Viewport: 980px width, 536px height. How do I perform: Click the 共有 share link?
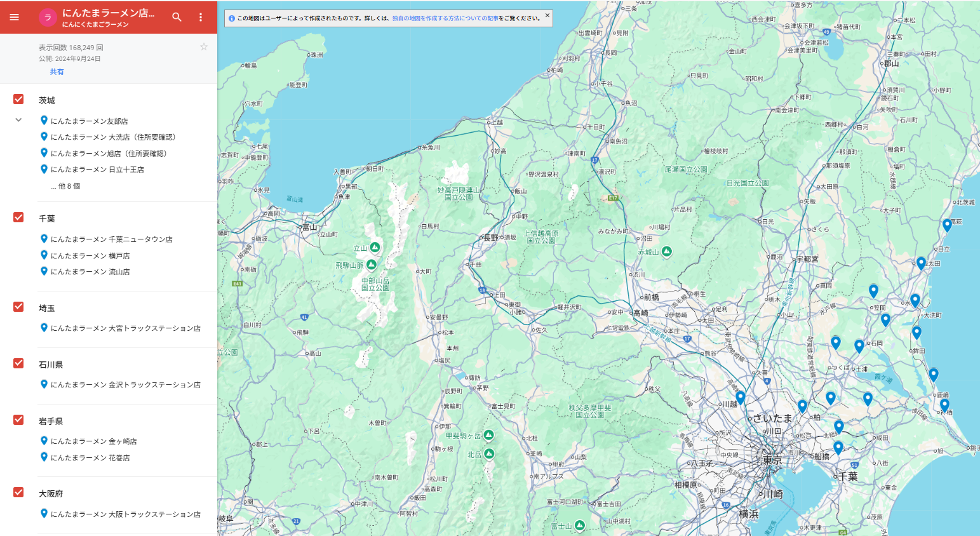tap(57, 72)
